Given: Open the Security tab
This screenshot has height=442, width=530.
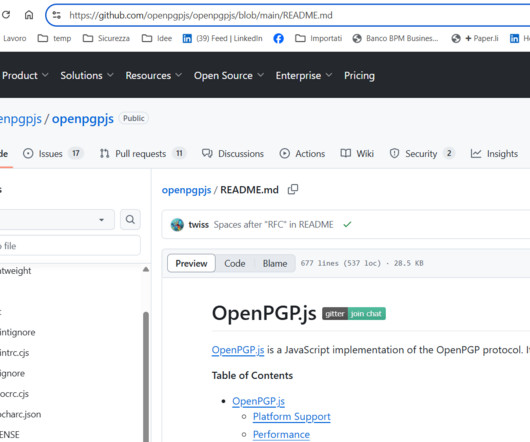Looking at the screenshot, I should [x=422, y=154].
